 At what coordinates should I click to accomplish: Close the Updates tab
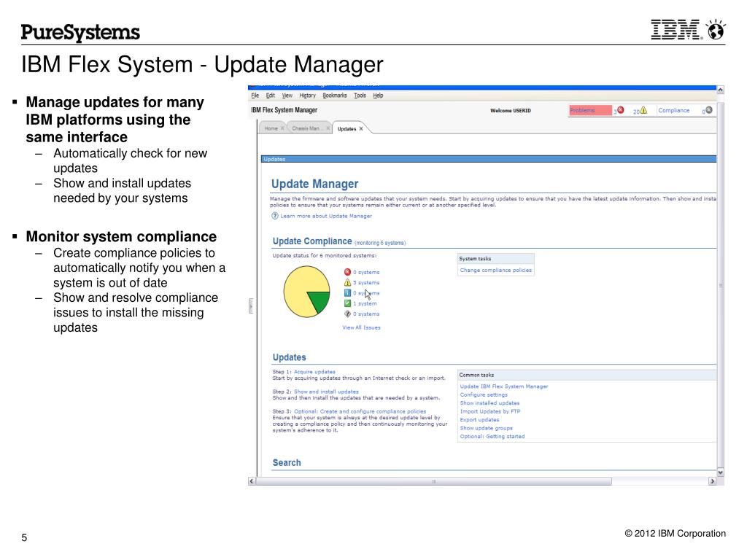tap(361, 128)
